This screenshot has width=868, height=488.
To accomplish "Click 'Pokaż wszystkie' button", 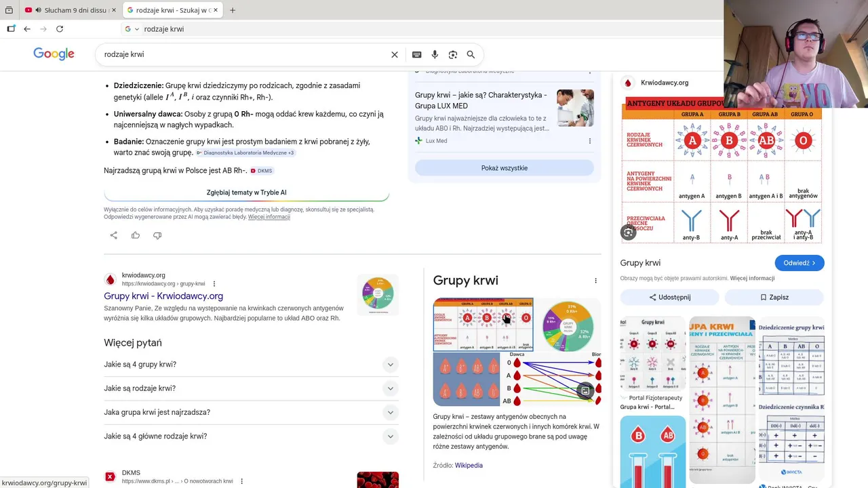I will point(505,168).
